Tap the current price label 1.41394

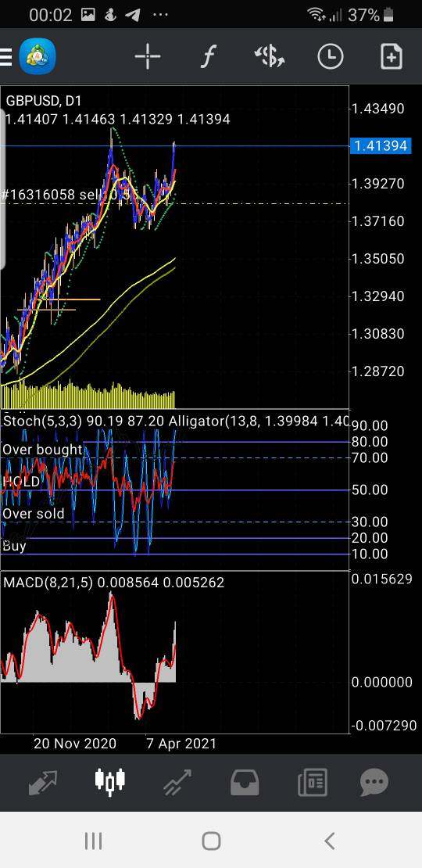381,145
